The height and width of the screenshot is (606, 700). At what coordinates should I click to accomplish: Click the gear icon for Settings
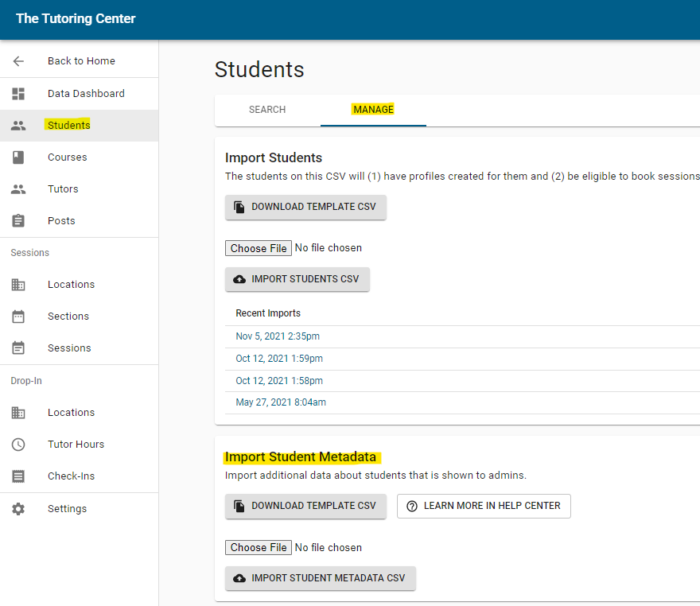tap(18, 509)
